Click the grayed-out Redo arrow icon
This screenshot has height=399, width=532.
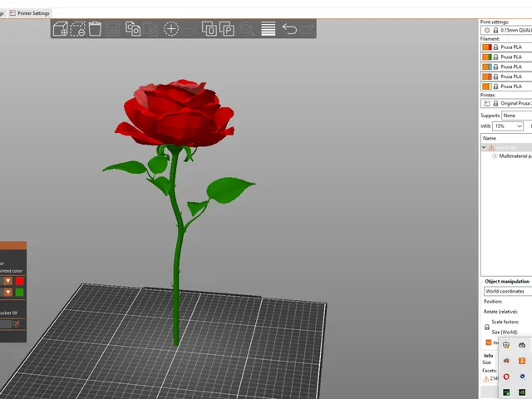tap(307, 29)
